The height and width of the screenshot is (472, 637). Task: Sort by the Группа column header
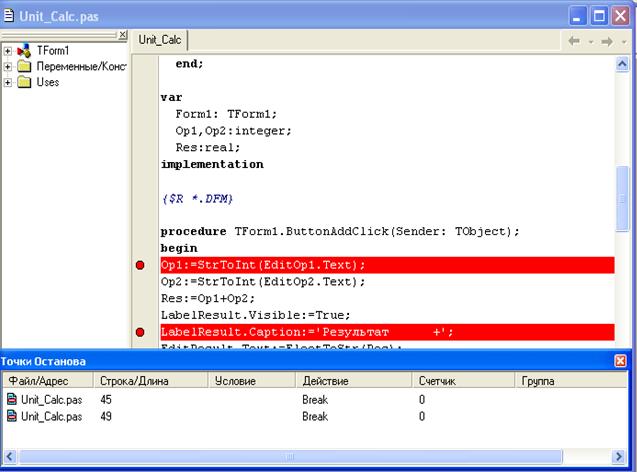coord(571,381)
